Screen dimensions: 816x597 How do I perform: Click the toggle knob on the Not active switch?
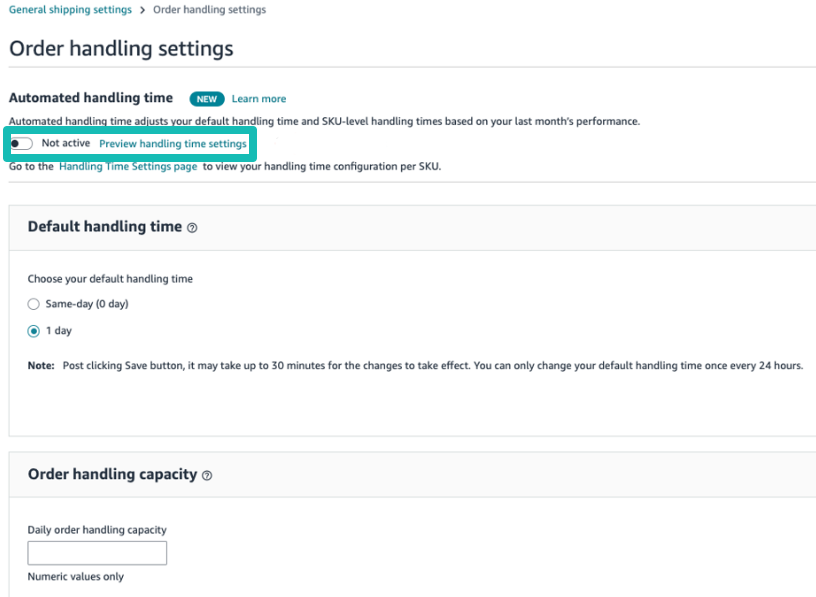pos(15,143)
